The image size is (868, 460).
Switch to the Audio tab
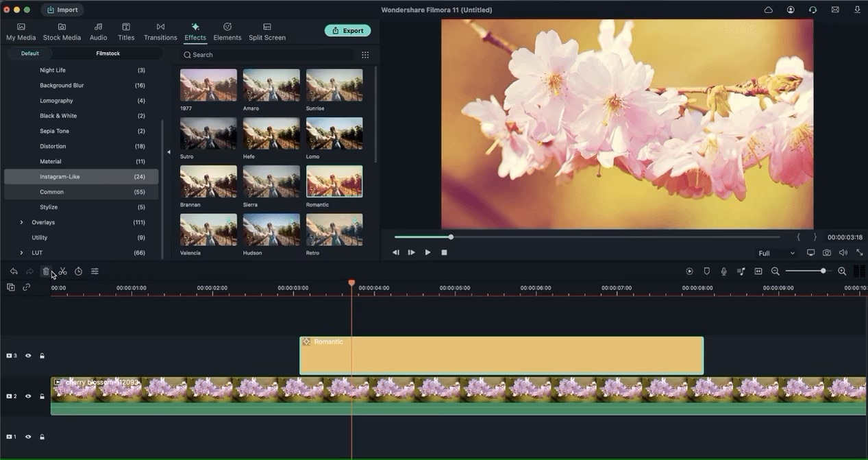pyautogui.click(x=99, y=32)
